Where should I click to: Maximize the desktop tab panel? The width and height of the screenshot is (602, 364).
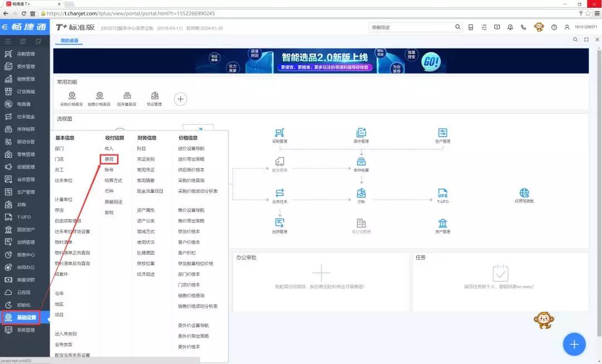point(586,40)
